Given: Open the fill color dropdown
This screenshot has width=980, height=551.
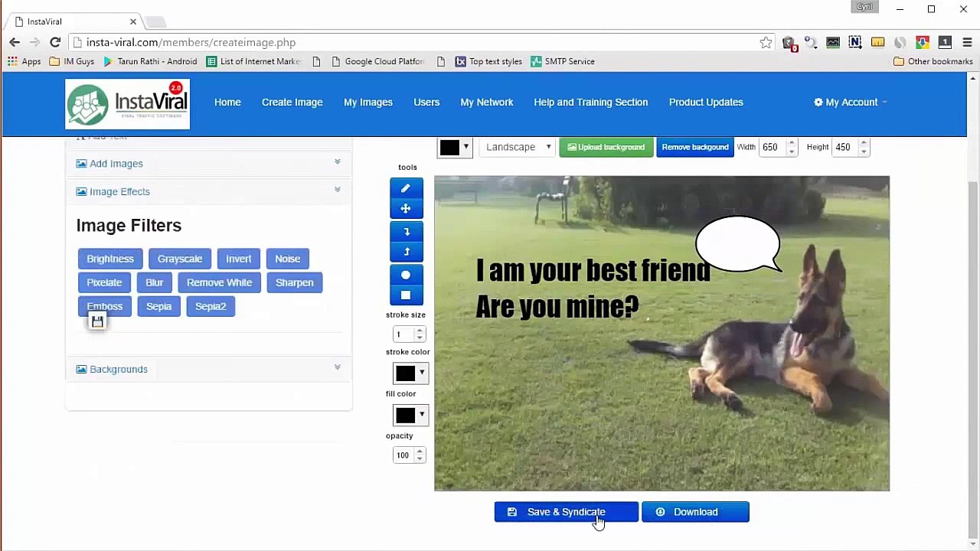Looking at the screenshot, I should [410, 415].
